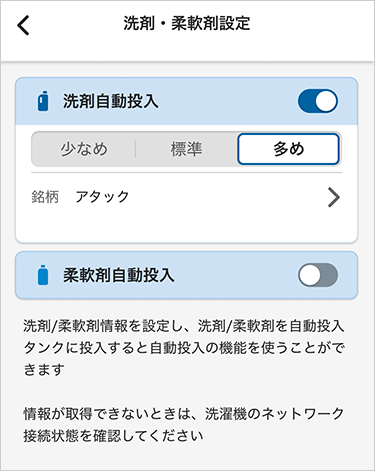Click the divider between 少なめ and 標準
Image resolution: width=375 pixels, height=471 pixels.
click(x=135, y=149)
